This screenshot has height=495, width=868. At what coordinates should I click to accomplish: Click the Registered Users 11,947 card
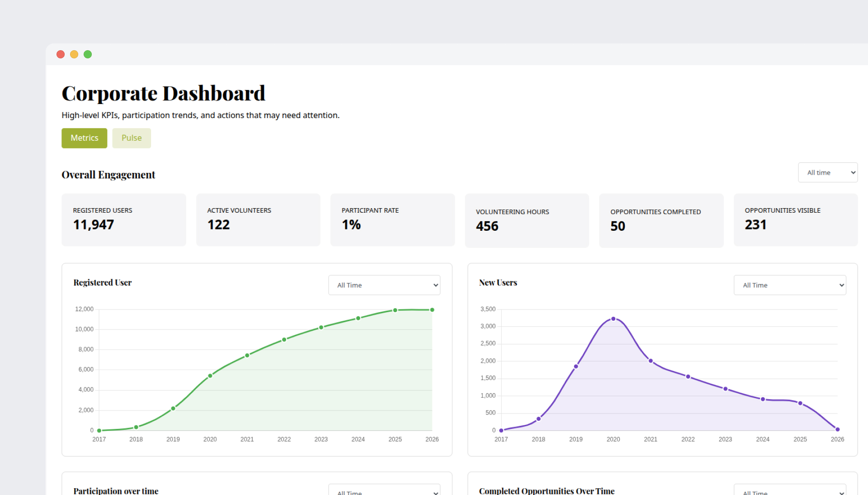tap(123, 220)
